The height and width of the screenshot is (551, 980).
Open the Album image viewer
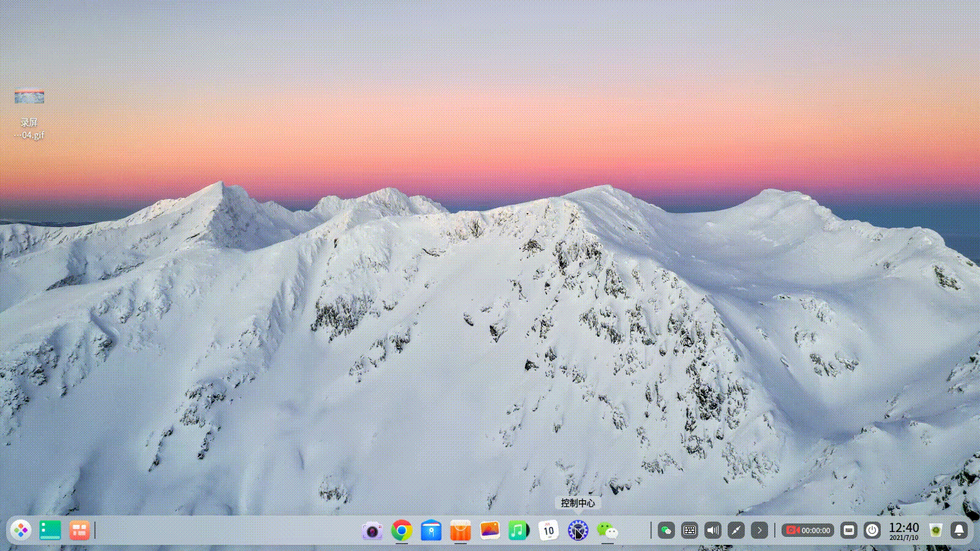click(490, 530)
